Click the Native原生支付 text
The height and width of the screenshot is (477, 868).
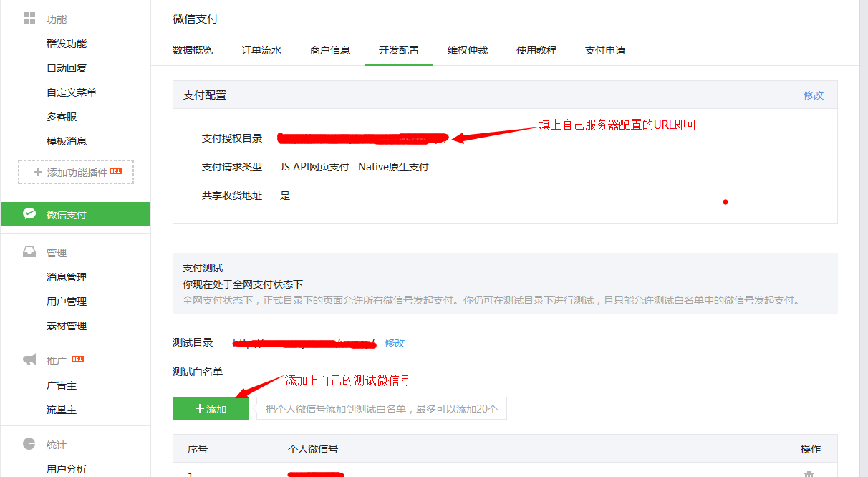click(393, 167)
